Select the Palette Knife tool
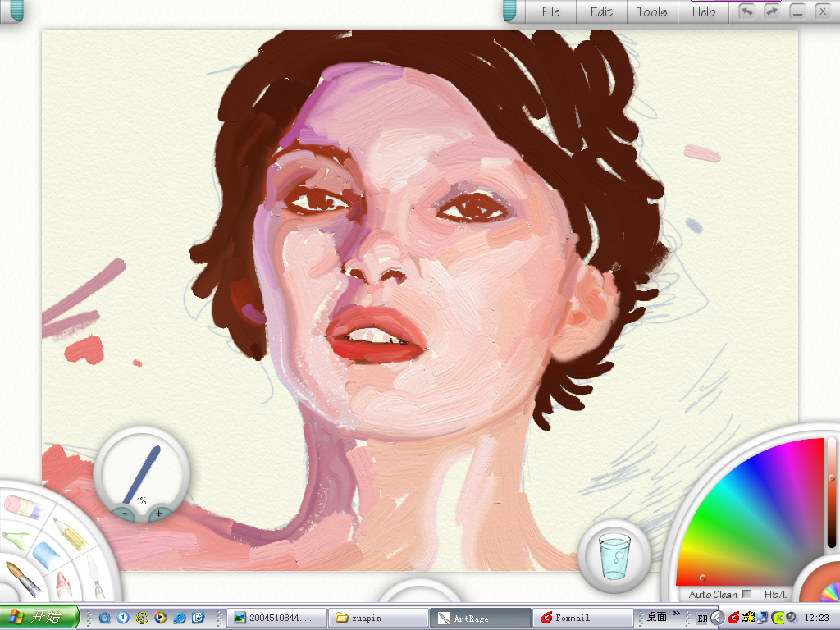This screenshot has width=840, height=630. 95,577
